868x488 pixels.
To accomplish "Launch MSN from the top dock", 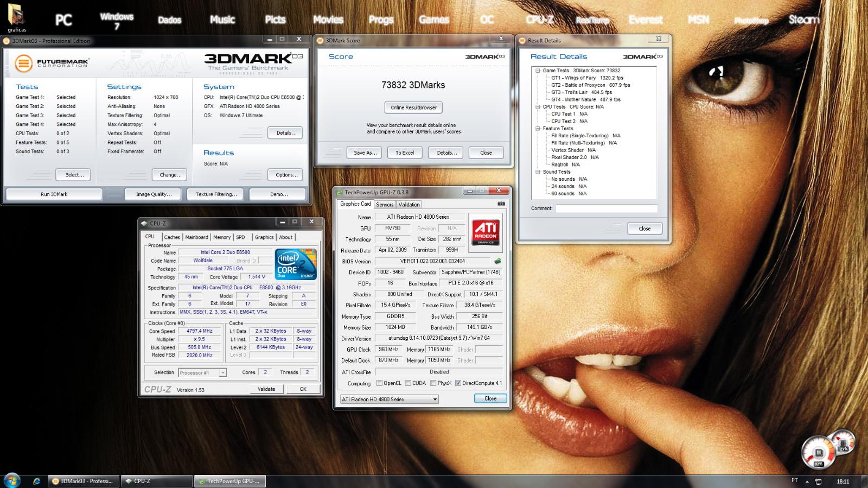I will [x=698, y=20].
